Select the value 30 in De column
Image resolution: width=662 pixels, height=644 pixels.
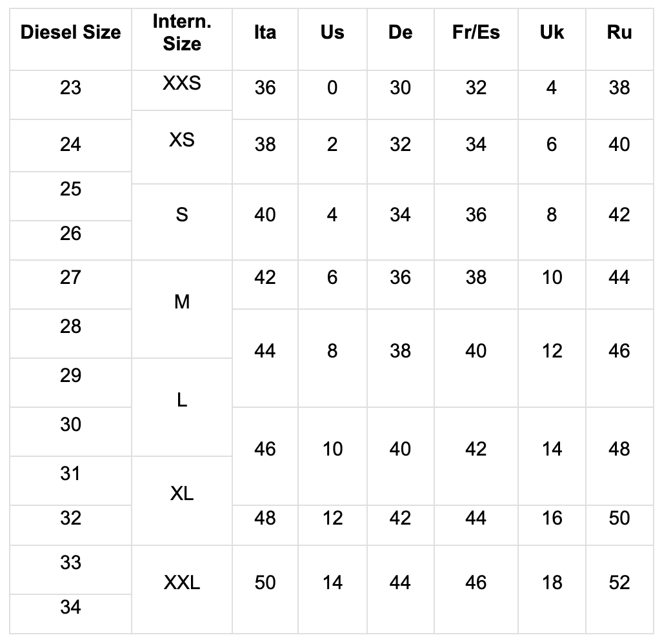tap(400, 88)
